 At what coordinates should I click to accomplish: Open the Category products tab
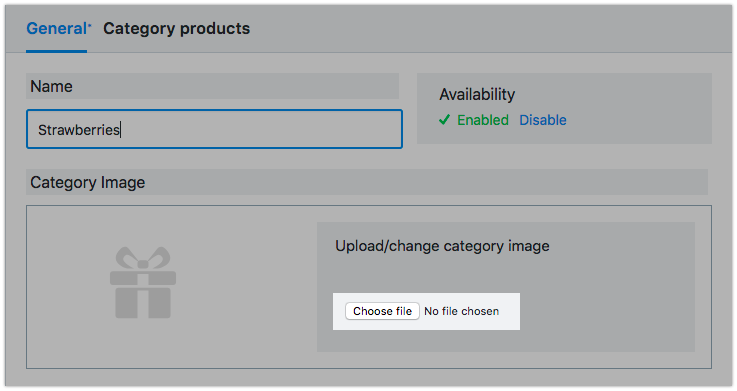176,29
